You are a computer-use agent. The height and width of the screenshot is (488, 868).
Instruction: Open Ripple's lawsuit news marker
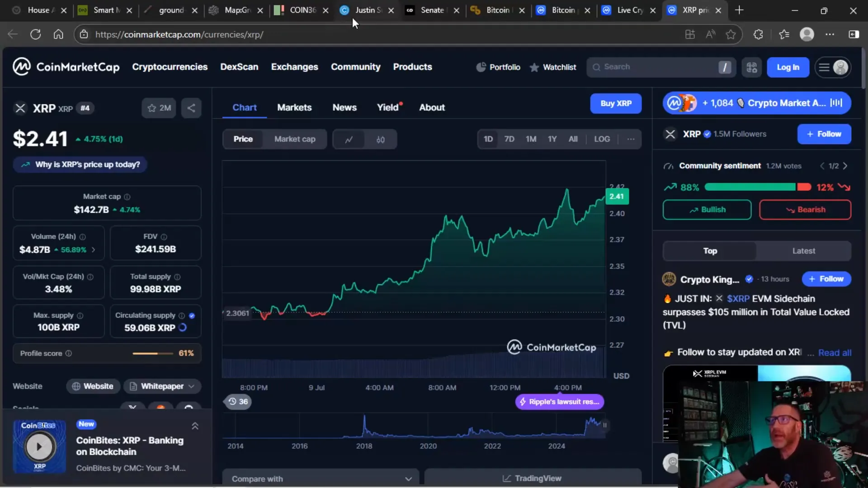(x=559, y=402)
